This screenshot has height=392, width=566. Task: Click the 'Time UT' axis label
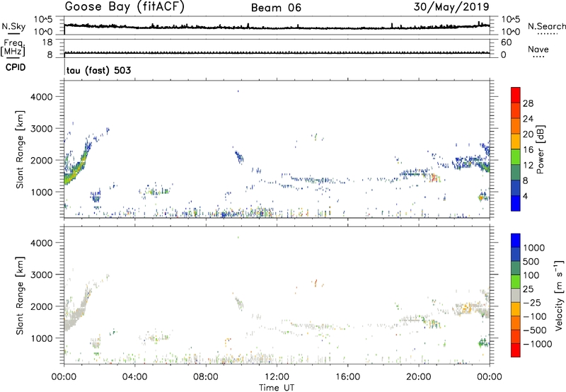coord(277,388)
